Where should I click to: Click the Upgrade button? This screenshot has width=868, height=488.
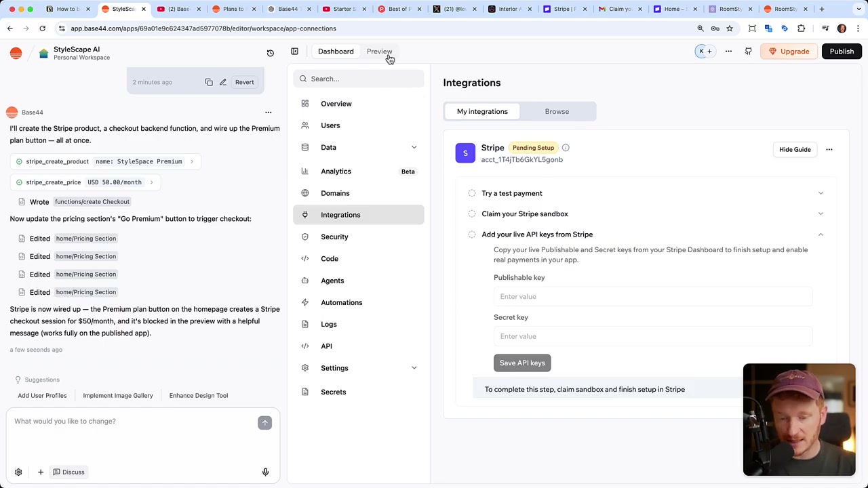tap(789, 52)
